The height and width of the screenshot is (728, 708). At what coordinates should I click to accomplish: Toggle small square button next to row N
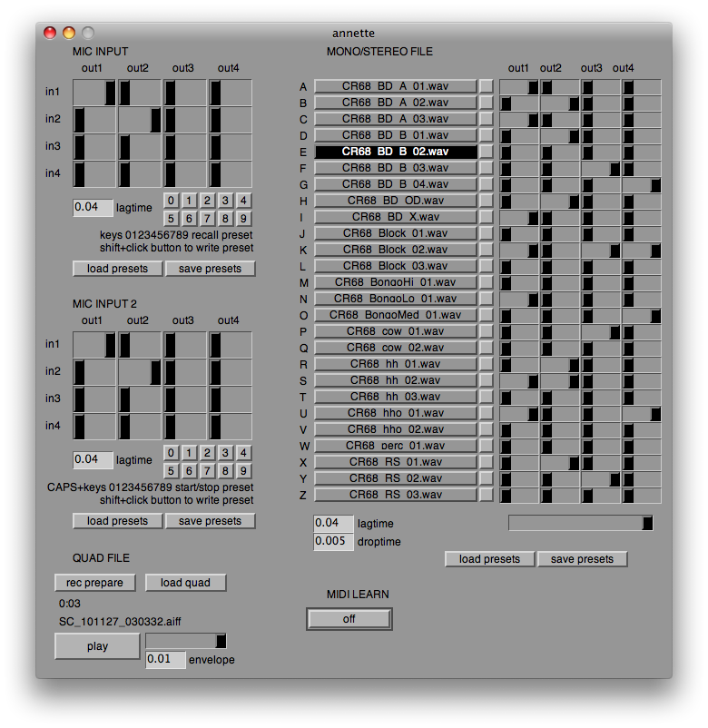[487, 299]
